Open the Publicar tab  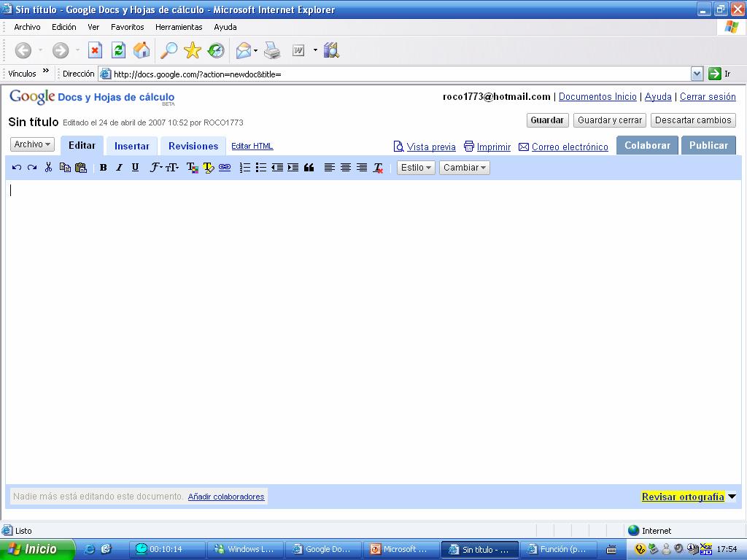pos(708,145)
